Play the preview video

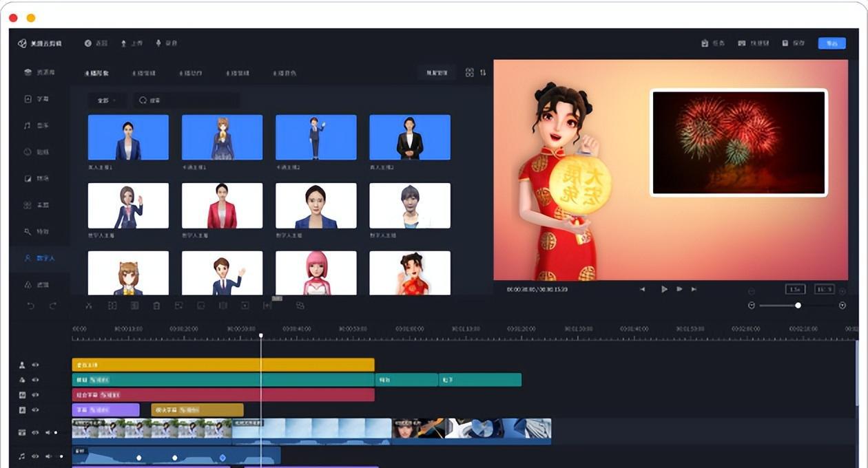pos(664,289)
